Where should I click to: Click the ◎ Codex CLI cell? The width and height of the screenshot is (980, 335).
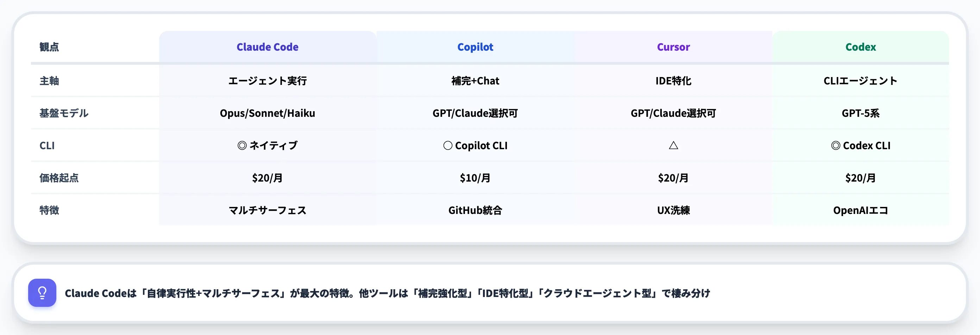(861, 145)
